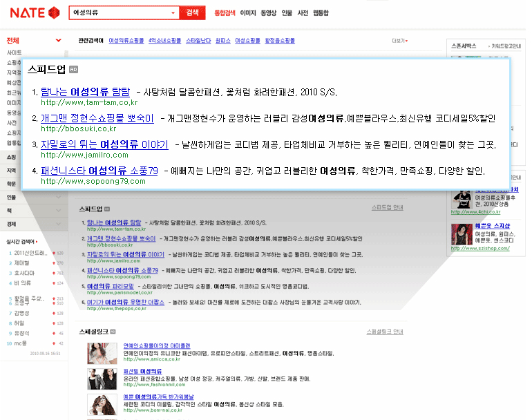Open 예쁜 여성의류가득 반가워봄날 link

[x=158, y=397]
